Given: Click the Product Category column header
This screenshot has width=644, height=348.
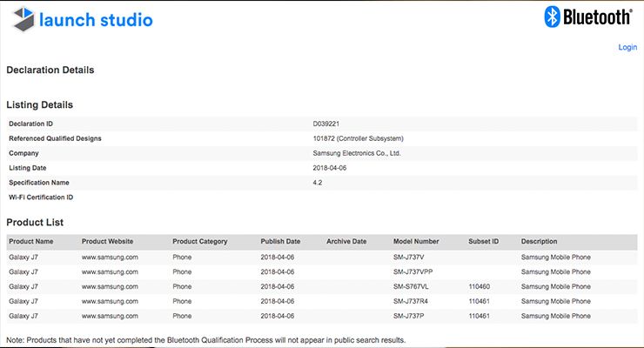Looking at the screenshot, I should coord(200,241).
